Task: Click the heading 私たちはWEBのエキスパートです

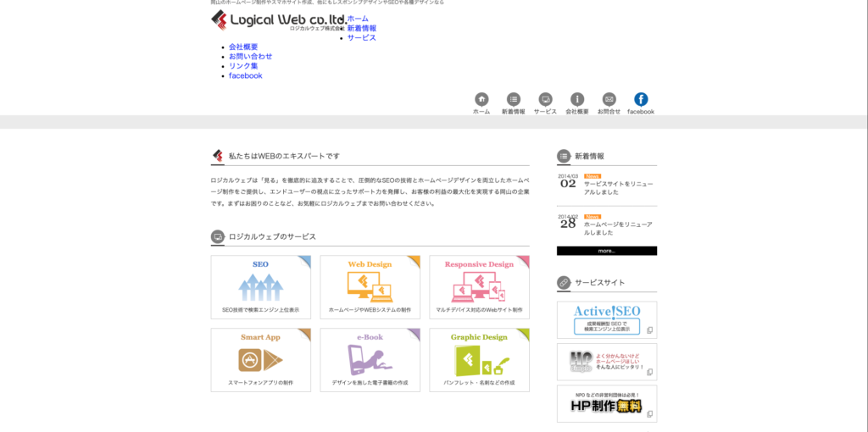Action: tap(284, 156)
